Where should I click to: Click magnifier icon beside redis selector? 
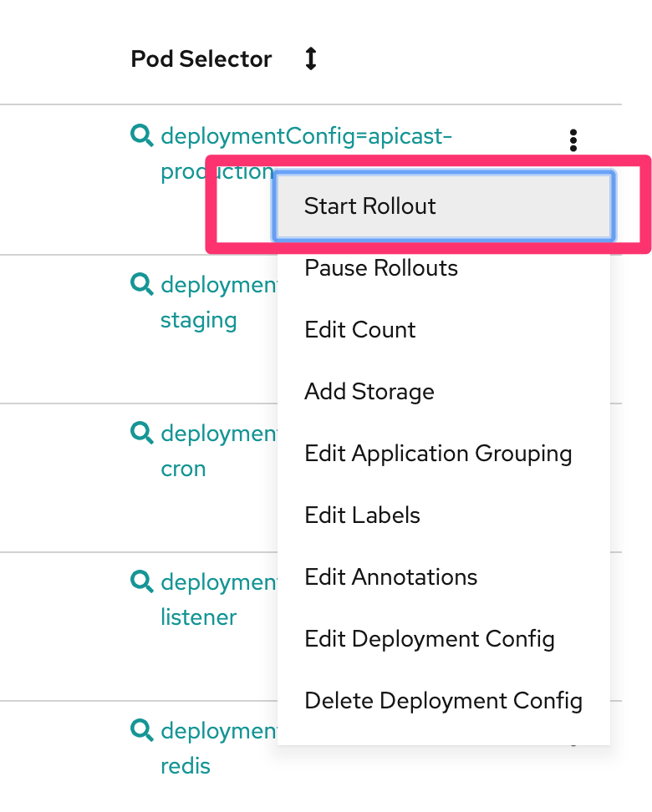141,730
